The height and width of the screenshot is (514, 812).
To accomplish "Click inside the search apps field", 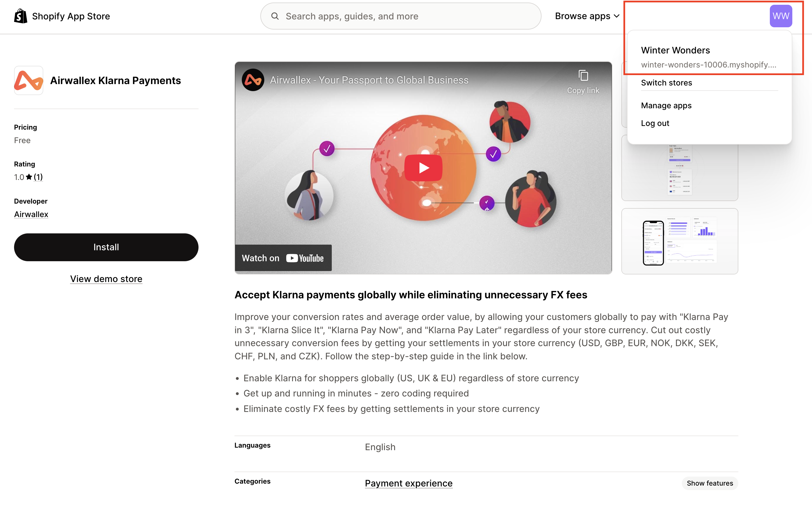I will click(x=371, y=16).
